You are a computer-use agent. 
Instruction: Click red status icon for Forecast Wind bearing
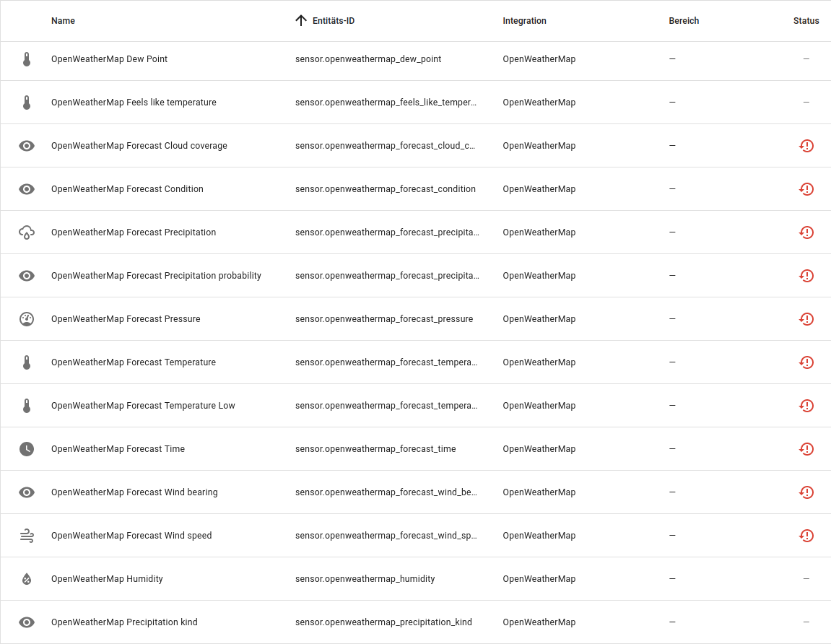[x=806, y=492]
